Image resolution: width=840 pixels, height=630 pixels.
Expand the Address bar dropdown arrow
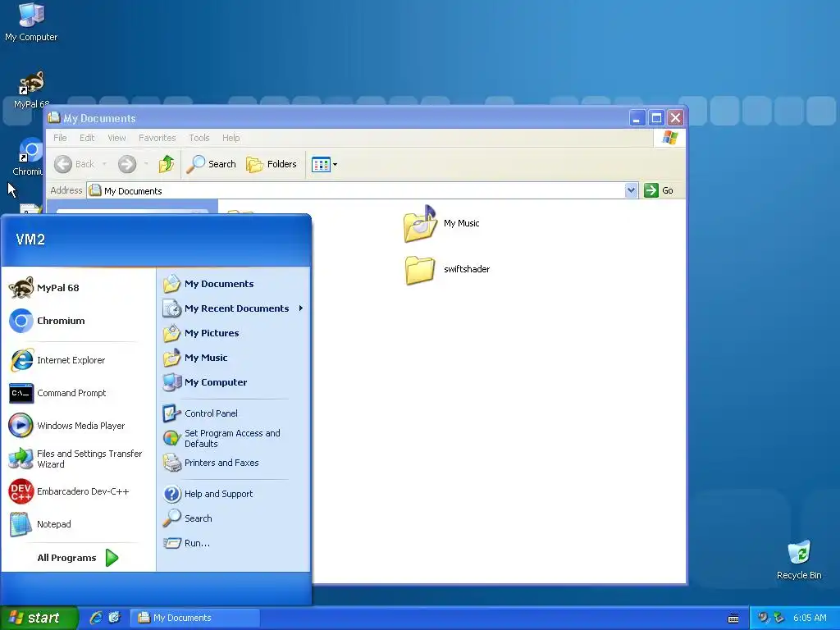click(631, 190)
